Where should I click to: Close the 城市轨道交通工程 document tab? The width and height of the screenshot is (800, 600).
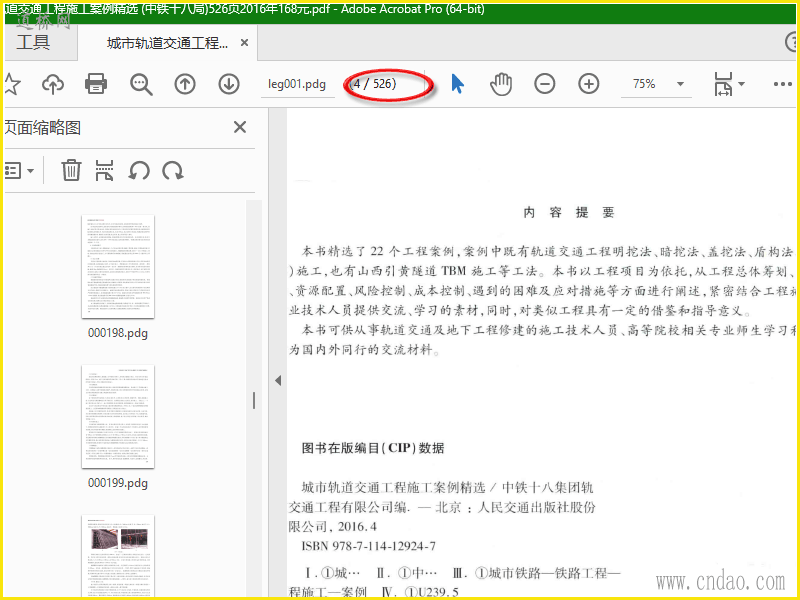coord(245,43)
